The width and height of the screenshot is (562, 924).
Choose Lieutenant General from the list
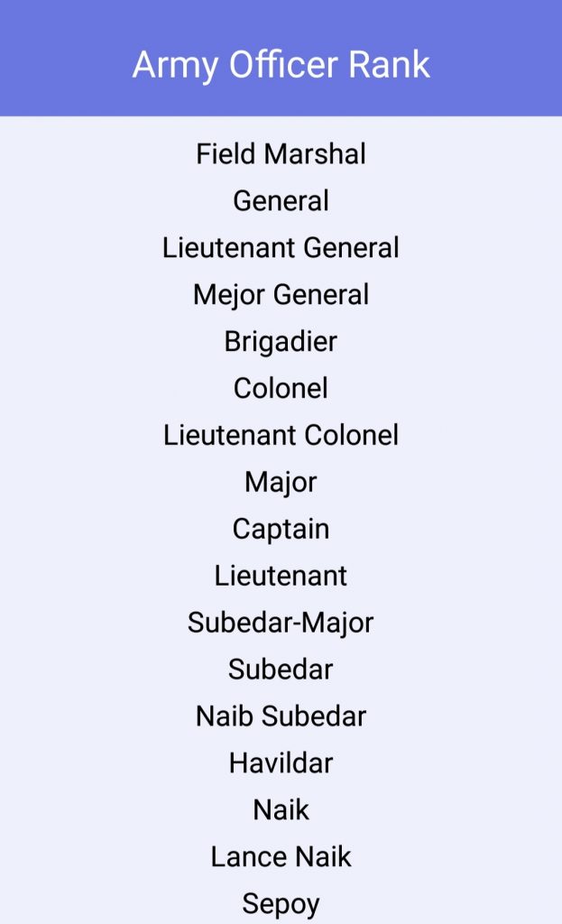tap(281, 247)
